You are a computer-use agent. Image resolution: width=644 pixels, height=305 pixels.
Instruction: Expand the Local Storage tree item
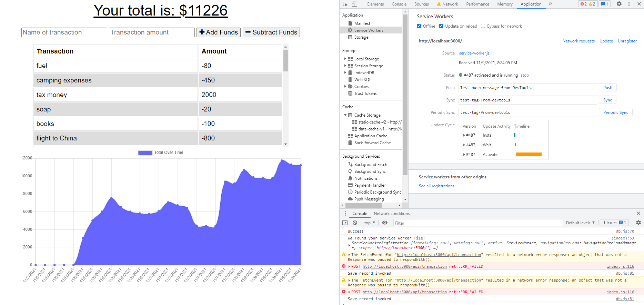[x=345, y=59]
